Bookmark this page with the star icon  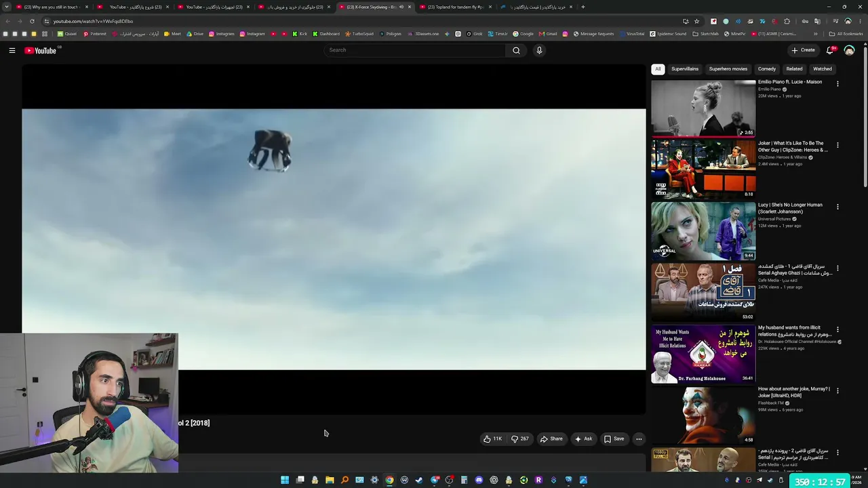click(x=696, y=21)
